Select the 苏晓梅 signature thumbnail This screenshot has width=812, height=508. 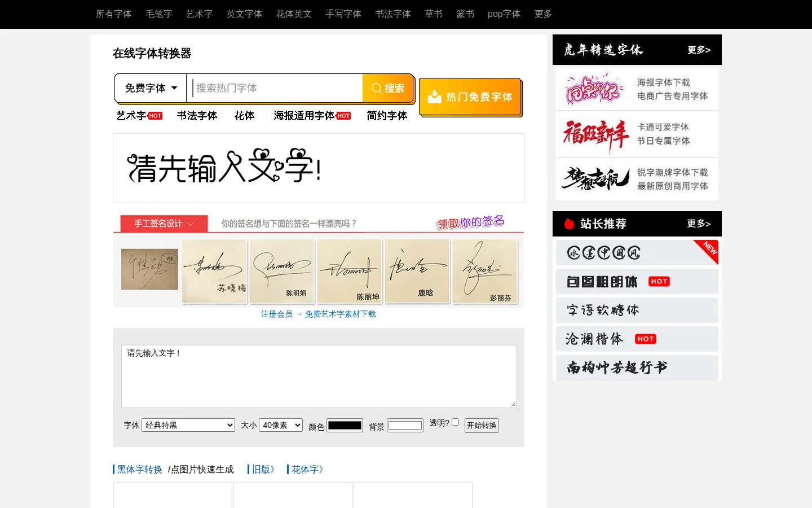pyautogui.click(x=215, y=271)
